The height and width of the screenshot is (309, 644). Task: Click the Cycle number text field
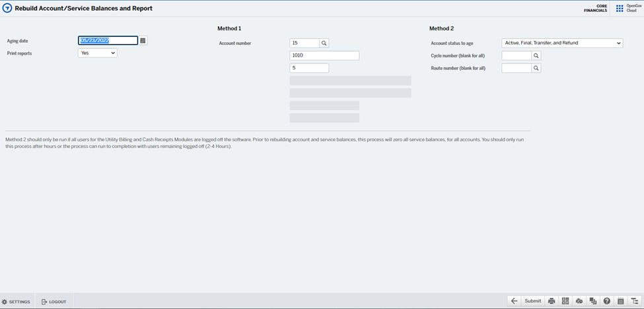(516, 56)
